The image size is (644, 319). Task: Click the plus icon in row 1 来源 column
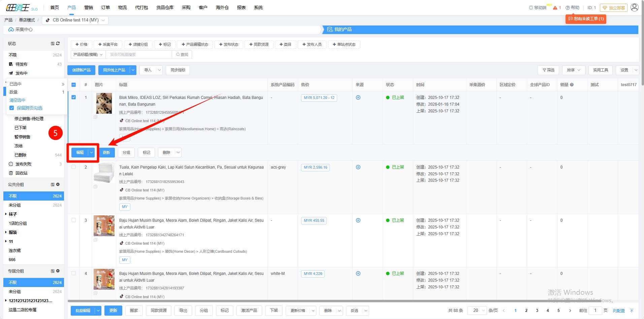pyautogui.click(x=358, y=98)
